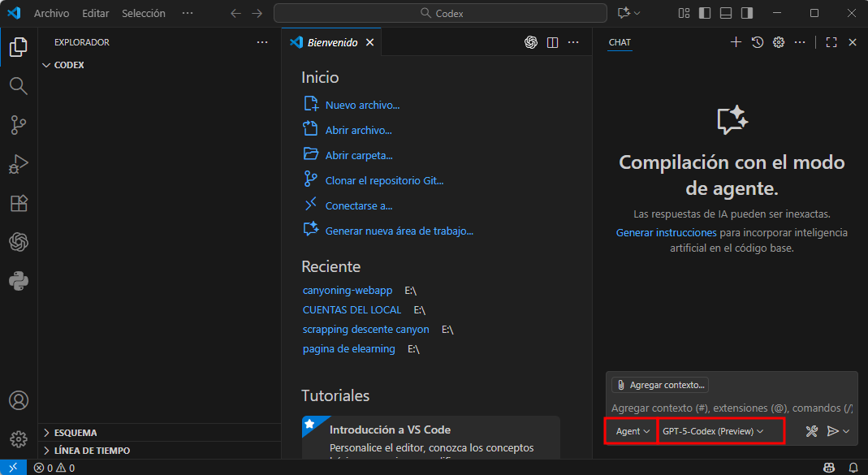Click the Clonar el repositorio Git link
Viewport: 868px width, 475px height.
pyautogui.click(x=384, y=180)
